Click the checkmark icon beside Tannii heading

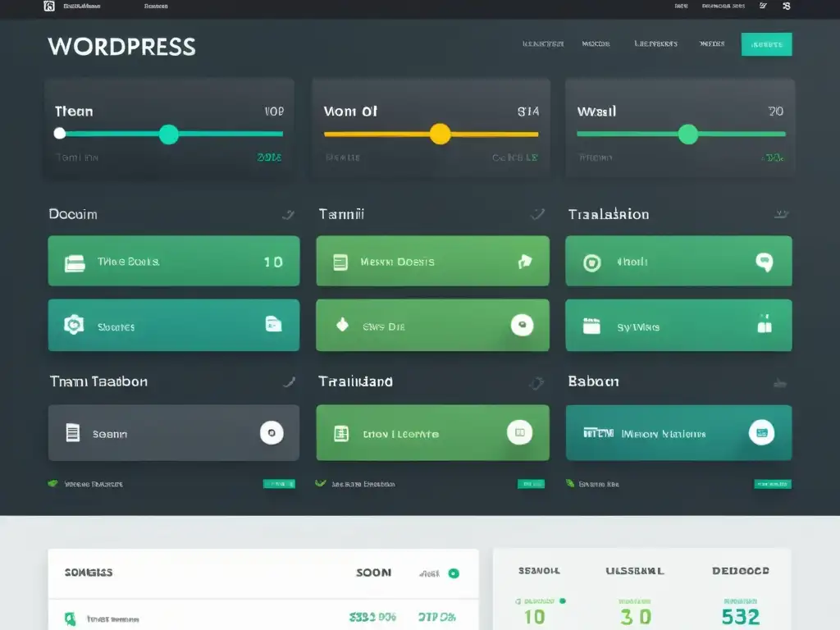(x=538, y=214)
